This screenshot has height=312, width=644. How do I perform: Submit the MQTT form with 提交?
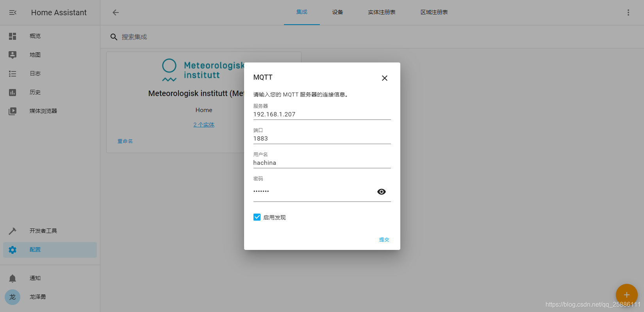coord(384,240)
